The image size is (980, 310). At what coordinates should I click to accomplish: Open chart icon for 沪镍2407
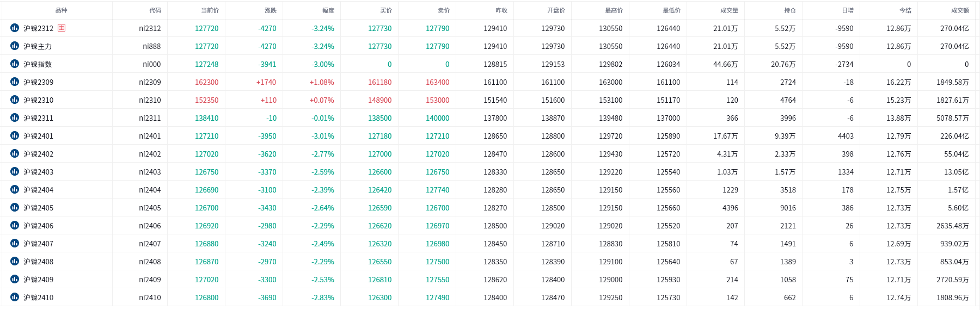coord(15,243)
